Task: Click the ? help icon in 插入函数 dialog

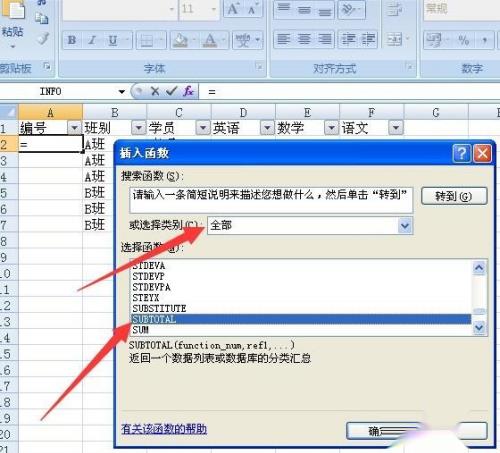Action: coord(462,154)
